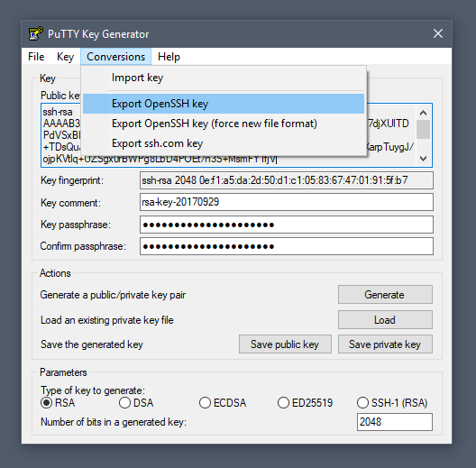
Task: Open the File menu
Action: click(x=36, y=57)
